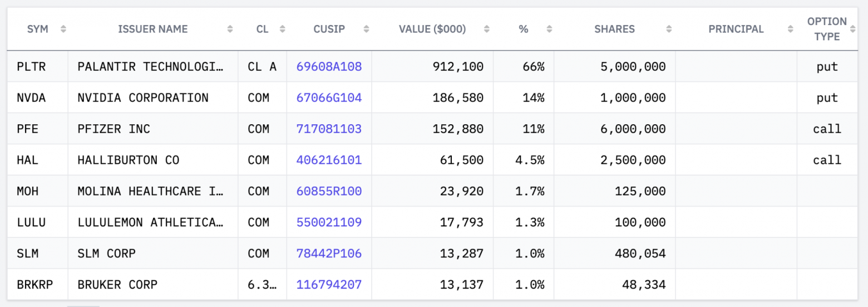This screenshot has width=868, height=307.
Task: Select the PFE symbol cell
Action: pyautogui.click(x=38, y=129)
